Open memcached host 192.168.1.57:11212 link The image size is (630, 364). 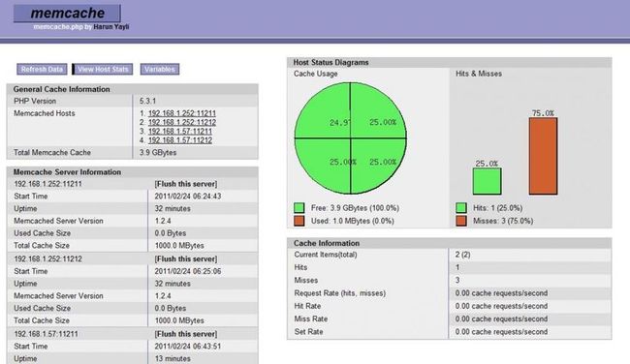click(x=180, y=140)
